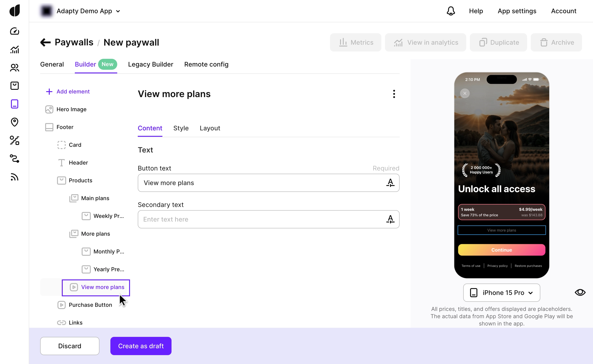Screen dimensions: 593x364
Task: Open text formatting for Secondary text
Action: click(390, 219)
